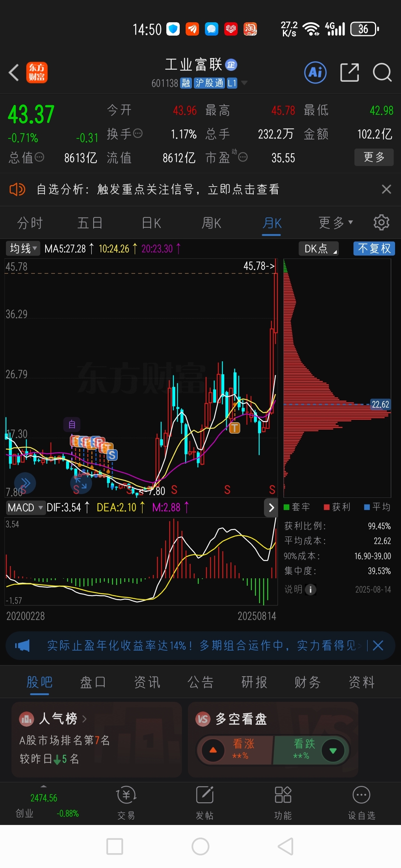
Task: Open the 均线 indicator dropdown
Action: 23,248
